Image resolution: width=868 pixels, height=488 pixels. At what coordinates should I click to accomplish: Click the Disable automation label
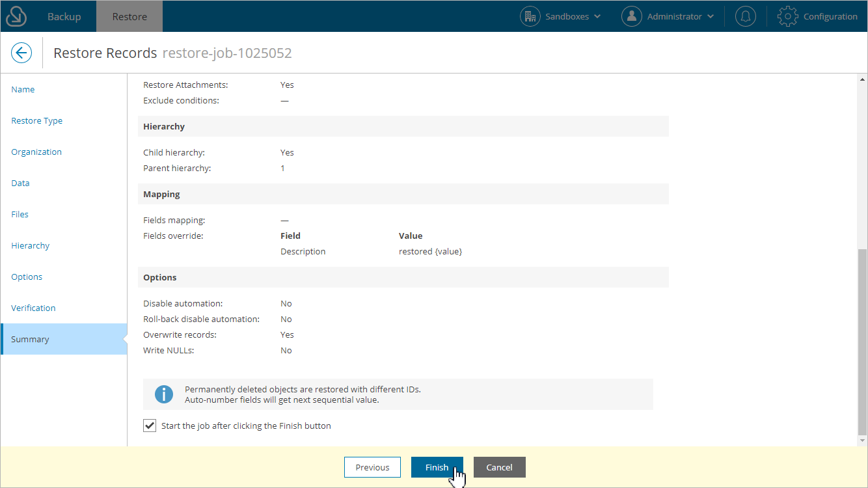pos(183,303)
